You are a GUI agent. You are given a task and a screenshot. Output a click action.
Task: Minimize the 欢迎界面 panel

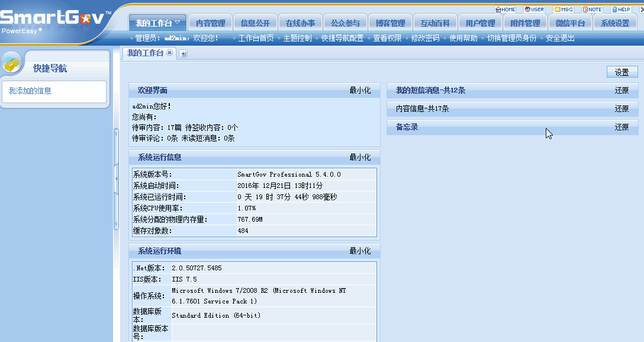coord(360,91)
